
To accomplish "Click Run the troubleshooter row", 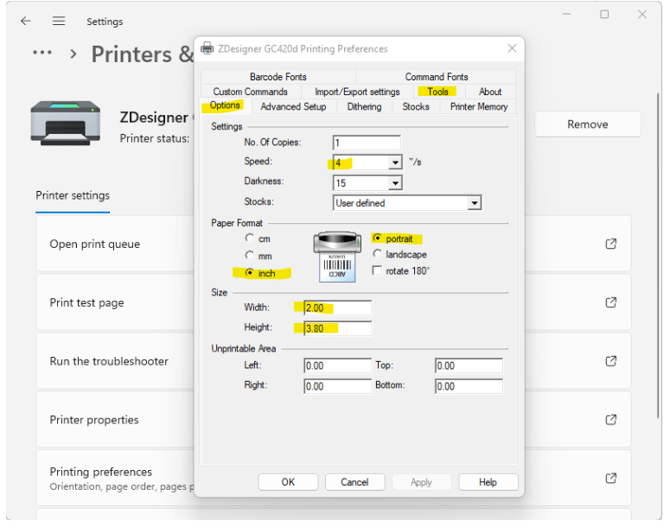I will (x=333, y=361).
